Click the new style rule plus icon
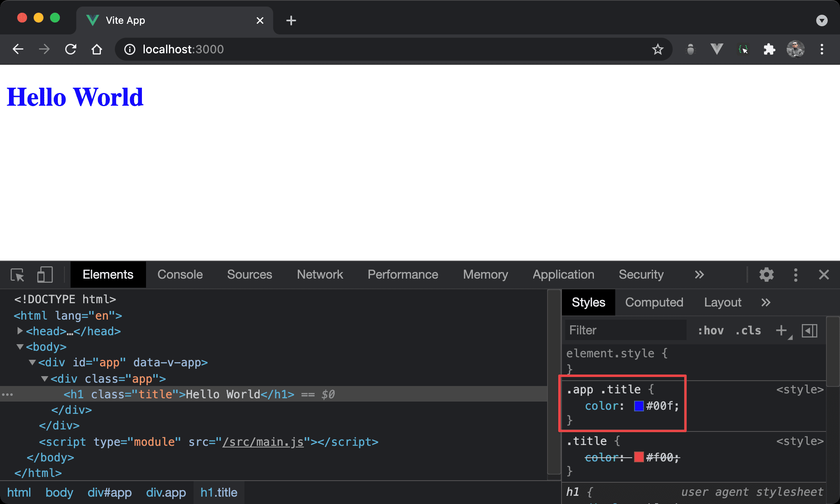This screenshot has width=840, height=504. (x=781, y=330)
